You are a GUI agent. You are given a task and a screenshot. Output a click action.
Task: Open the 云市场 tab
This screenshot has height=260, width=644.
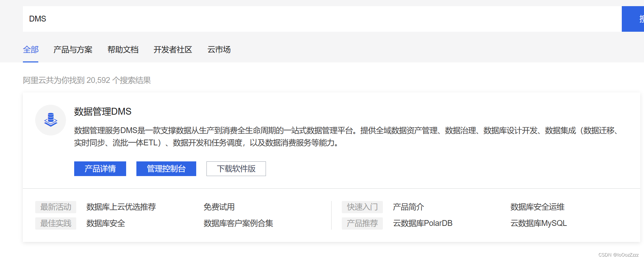[x=219, y=50]
